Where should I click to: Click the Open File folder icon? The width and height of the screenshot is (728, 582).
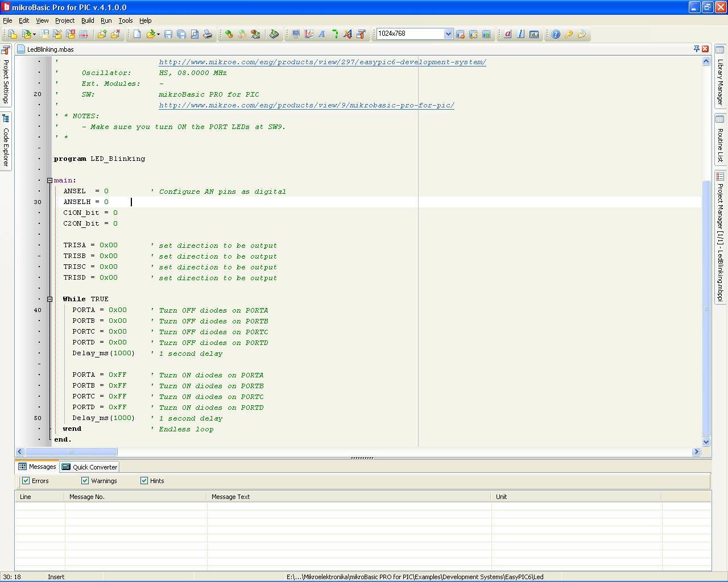pyautogui.click(x=151, y=34)
